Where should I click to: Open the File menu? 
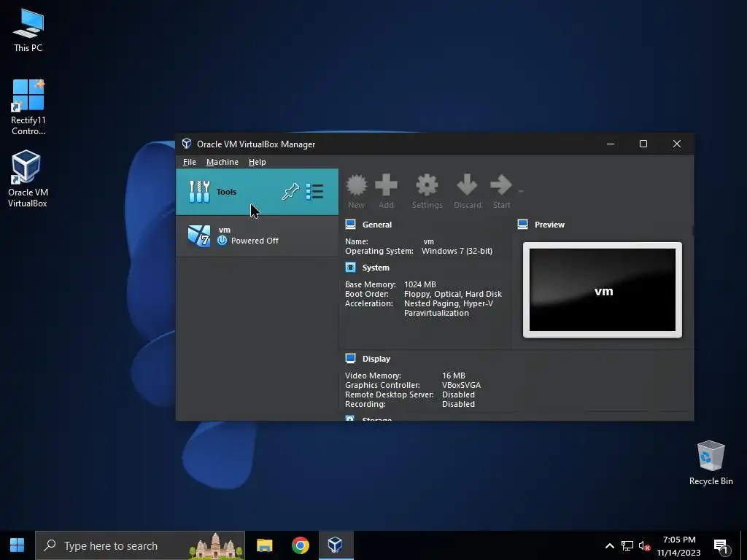click(190, 162)
